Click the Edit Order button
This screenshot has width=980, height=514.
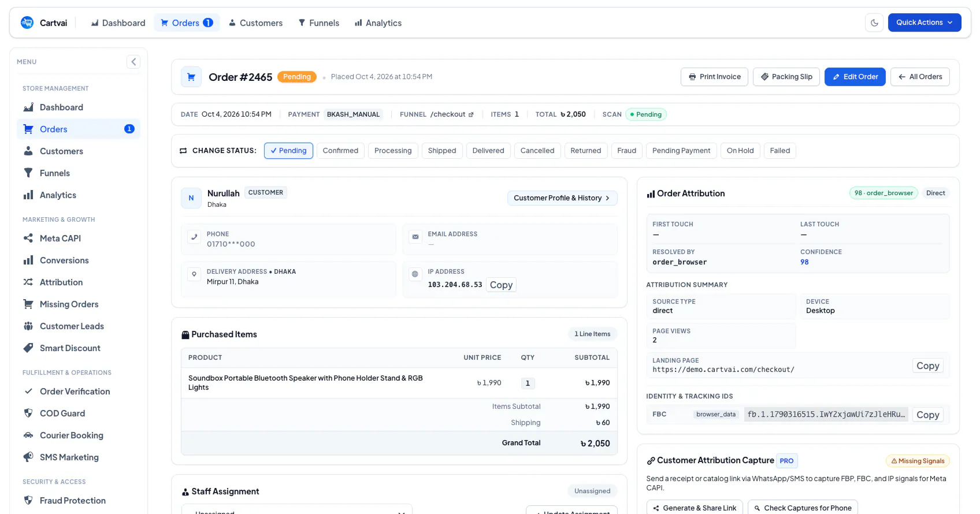click(x=855, y=77)
